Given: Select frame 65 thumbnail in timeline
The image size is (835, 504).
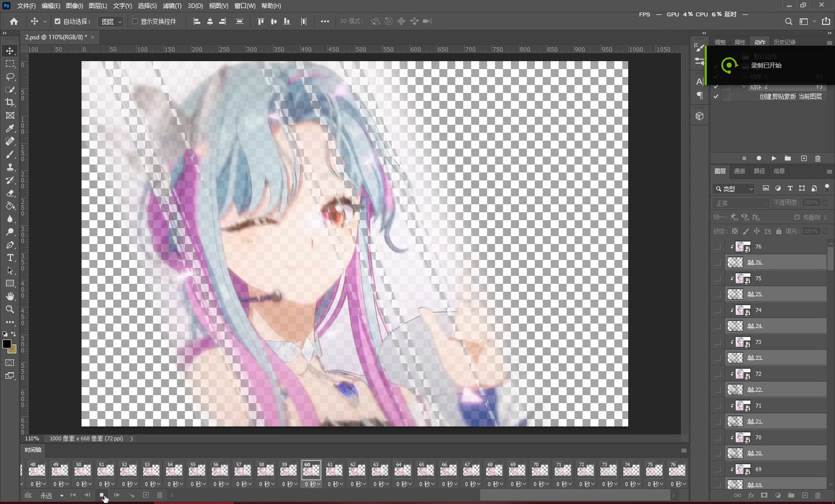Looking at the screenshot, I should pyautogui.click(x=425, y=470).
